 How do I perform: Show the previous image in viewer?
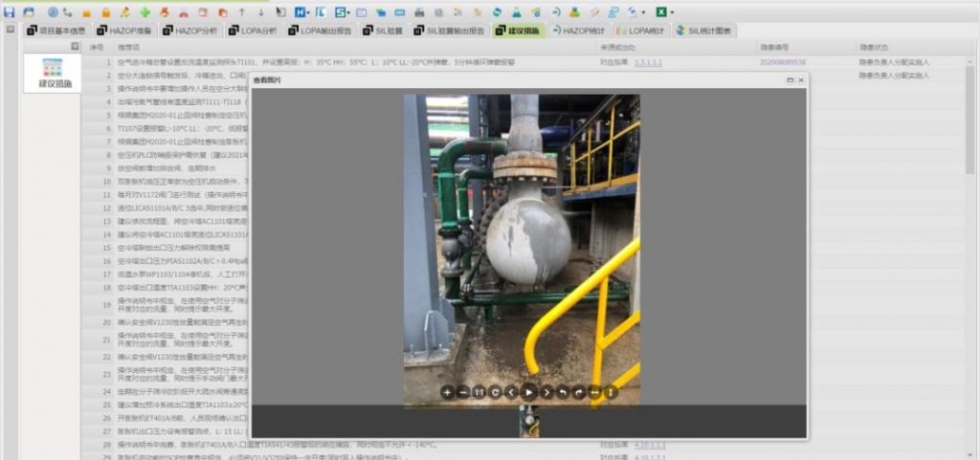[512, 392]
